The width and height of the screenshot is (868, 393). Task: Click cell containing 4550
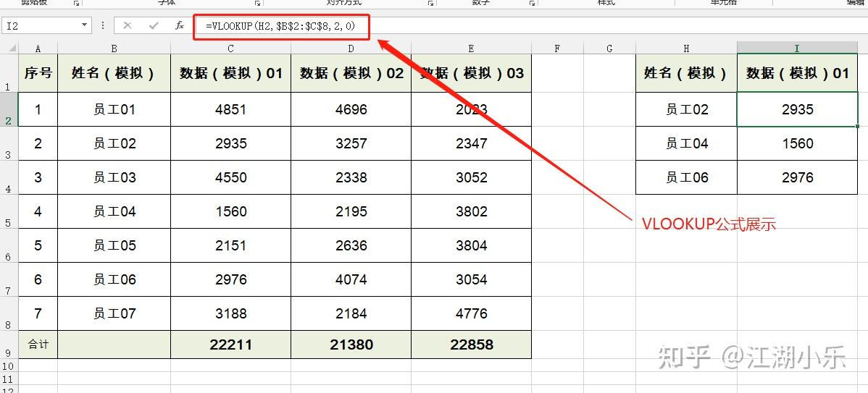pyautogui.click(x=231, y=177)
